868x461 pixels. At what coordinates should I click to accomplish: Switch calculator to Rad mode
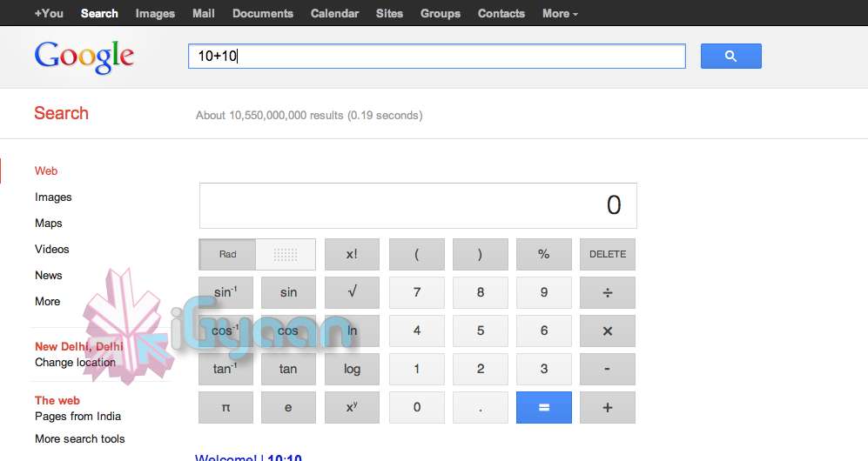pos(227,255)
